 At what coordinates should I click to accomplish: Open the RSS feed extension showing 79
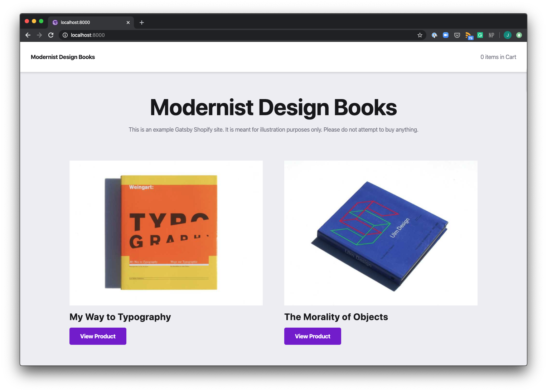tap(469, 35)
